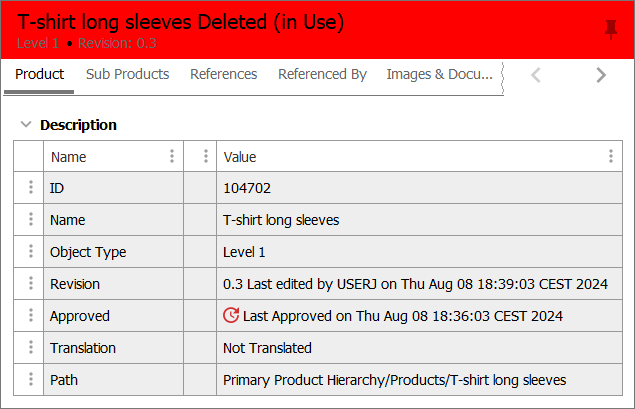
Task: Select the Product tab
Action: tap(40, 74)
